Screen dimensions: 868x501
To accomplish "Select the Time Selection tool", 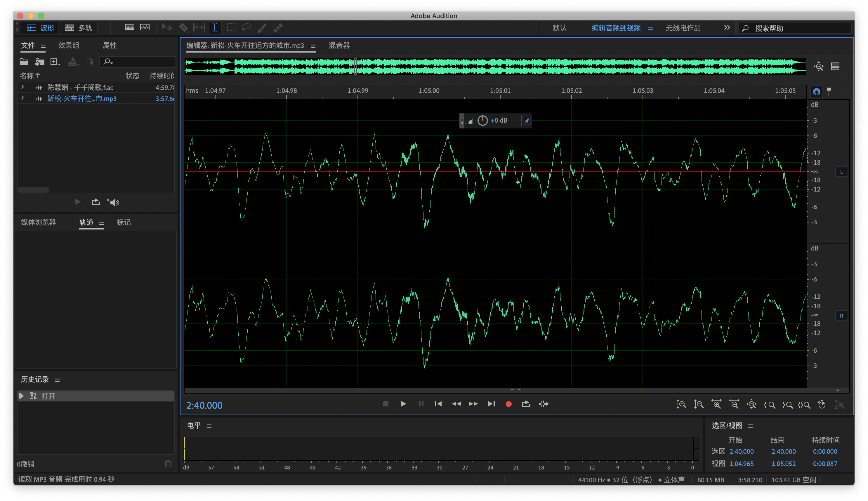I will [214, 27].
